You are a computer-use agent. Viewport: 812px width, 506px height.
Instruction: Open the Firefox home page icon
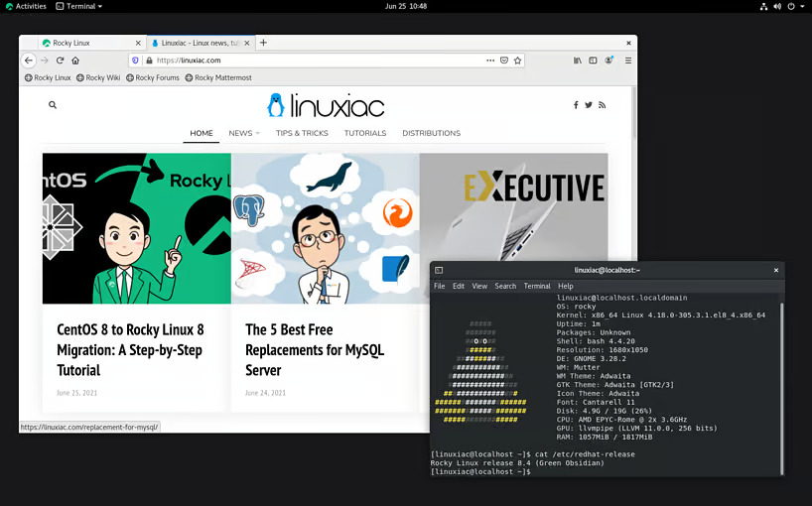(x=75, y=61)
